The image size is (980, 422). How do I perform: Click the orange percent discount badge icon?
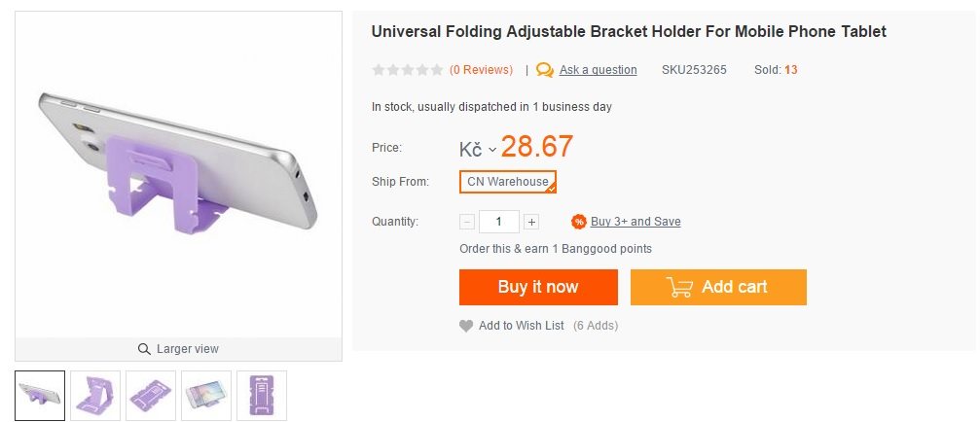pos(579,222)
